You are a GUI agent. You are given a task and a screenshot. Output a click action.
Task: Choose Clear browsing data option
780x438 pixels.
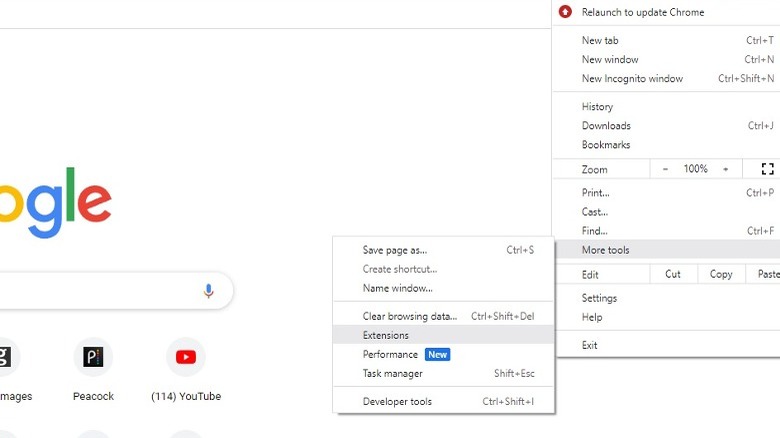point(409,316)
